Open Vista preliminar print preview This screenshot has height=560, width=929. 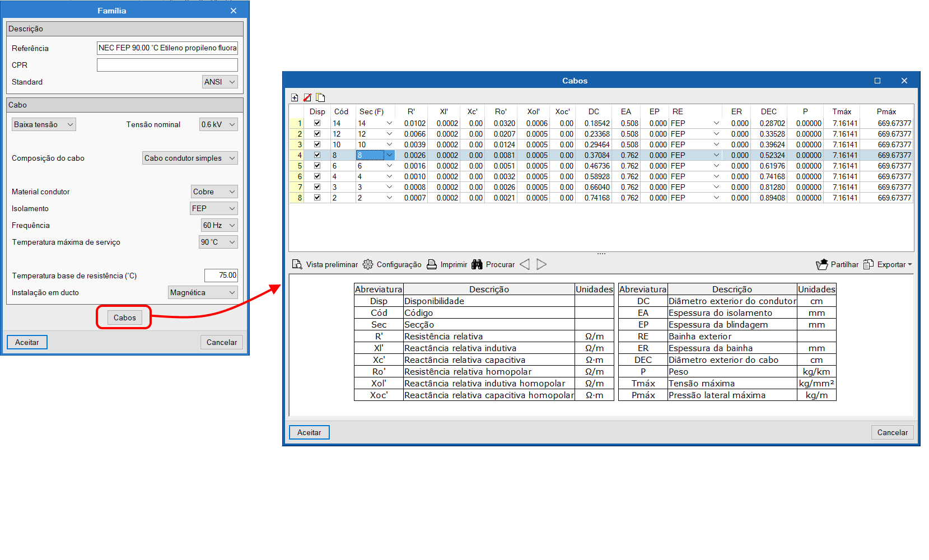point(325,264)
